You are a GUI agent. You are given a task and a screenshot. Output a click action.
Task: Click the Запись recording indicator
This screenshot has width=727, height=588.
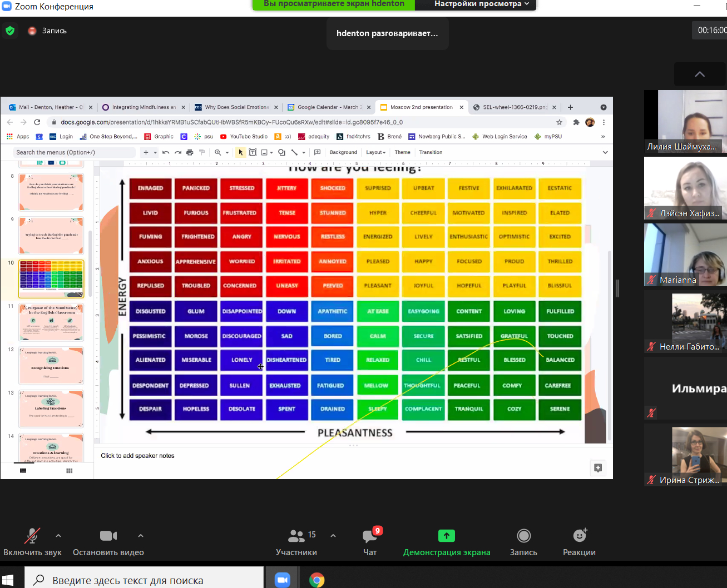[x=48, y=31]
